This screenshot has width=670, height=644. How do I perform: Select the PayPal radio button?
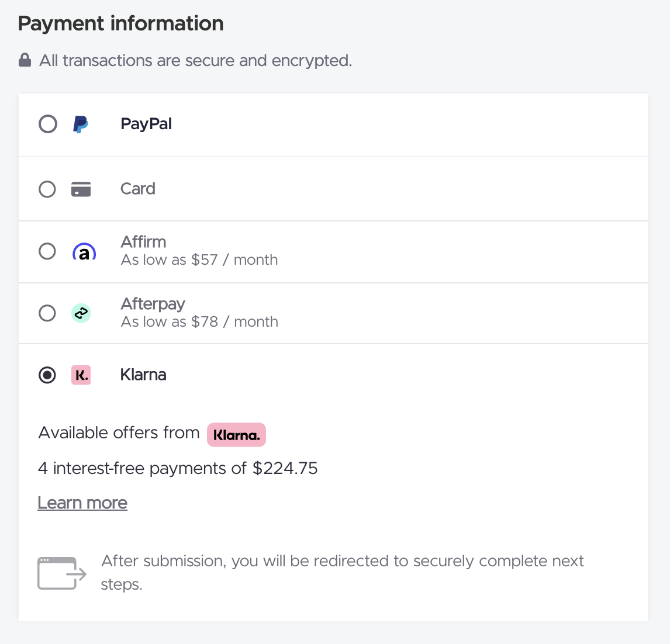48,124
